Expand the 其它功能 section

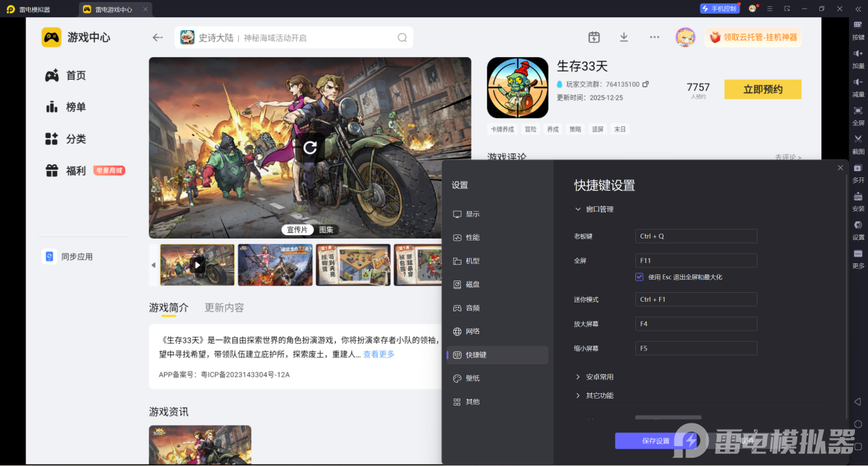pyautogui.click(x=595, y=395)
